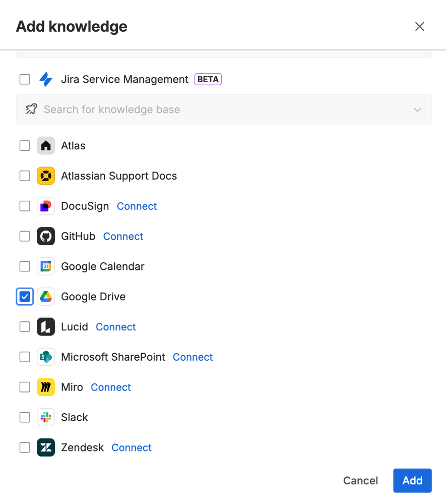Tick the Atlassian Support Docs checkbox

tap(25, 176)
